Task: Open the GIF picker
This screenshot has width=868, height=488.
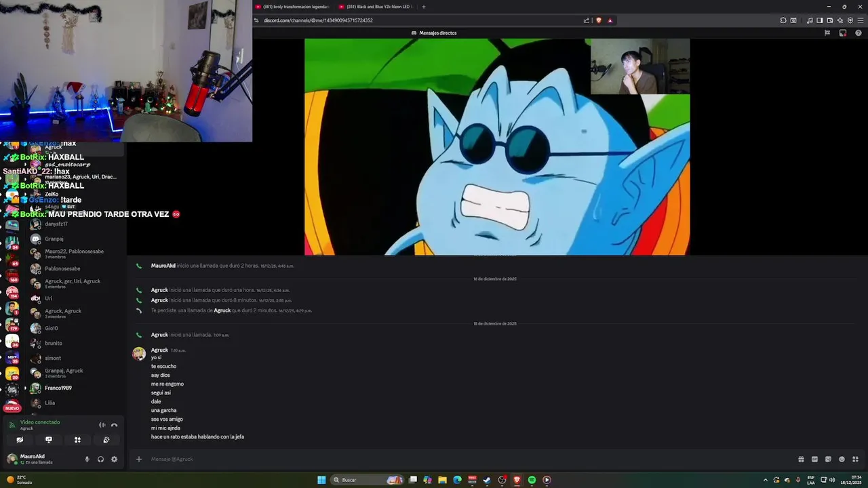Action: coord(814,459)
